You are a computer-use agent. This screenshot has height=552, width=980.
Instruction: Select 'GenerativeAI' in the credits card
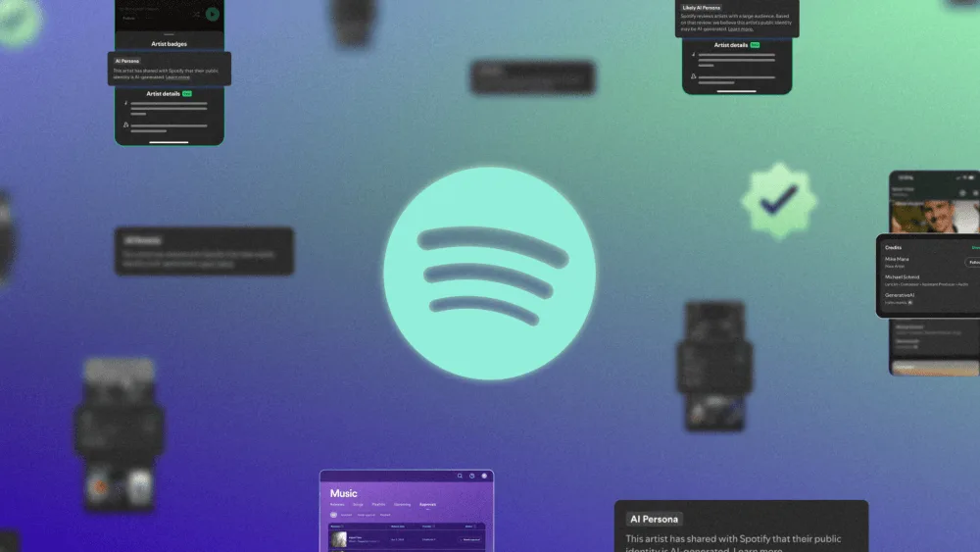coord(900,295)
